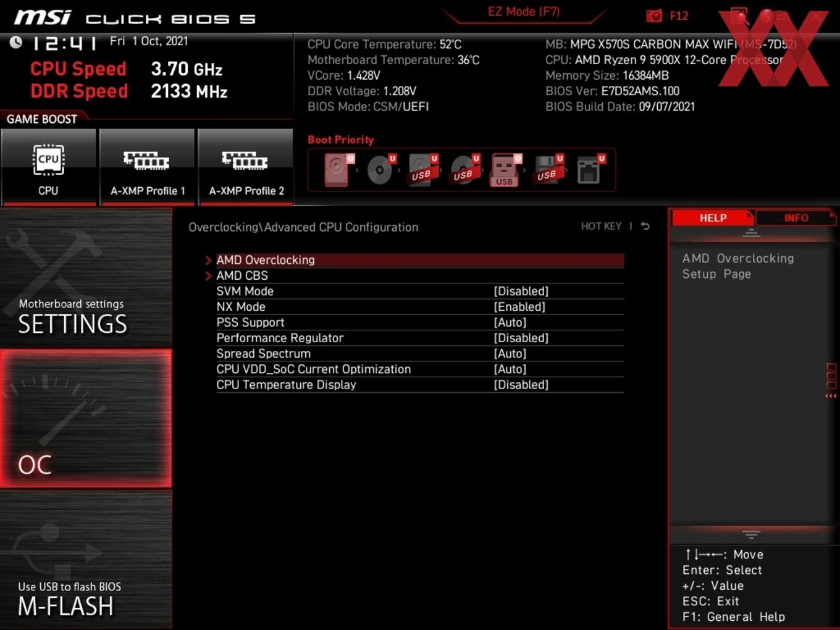840x630 pixels.
Task: Click the date Fri 1 Oct, 2021
Action: click(149, 41)
